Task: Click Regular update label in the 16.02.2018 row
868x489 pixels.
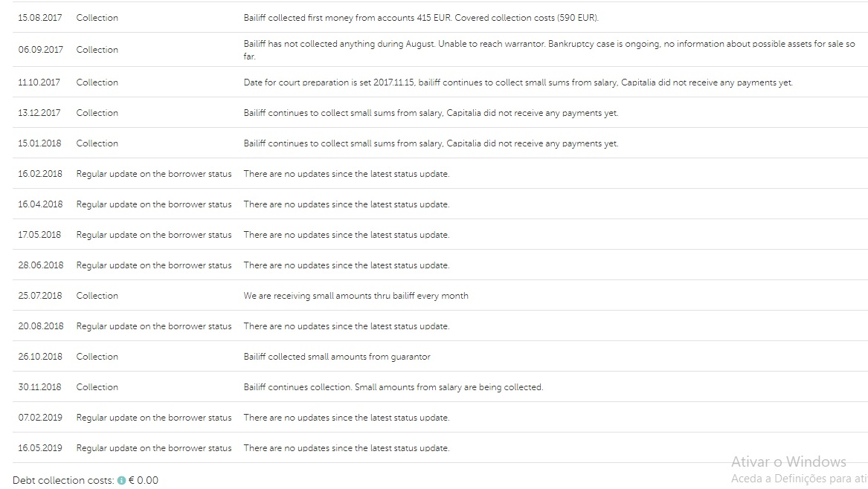Action: [154, 174]
